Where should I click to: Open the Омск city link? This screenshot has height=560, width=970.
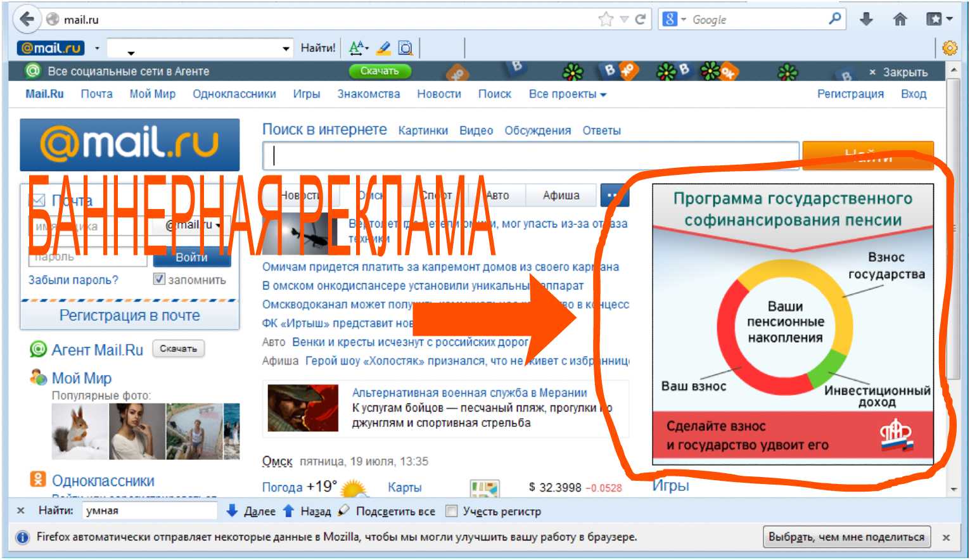point(278,461)
